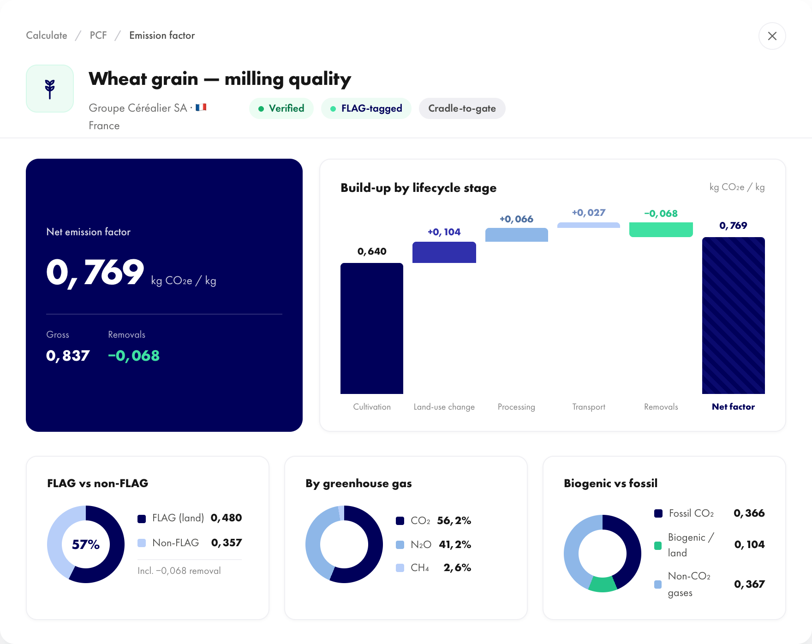Click the 57% donut center label
Image resolution: width=812 pixels, height=644 pixels.
[86, 544]
